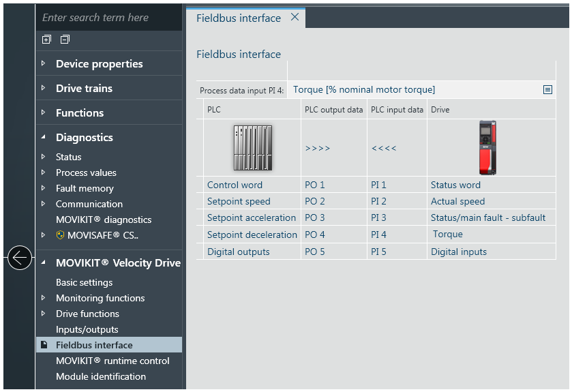Collapse MOVIKIT Velocity Drive section

pyautogui.click(x=44, y=262)
